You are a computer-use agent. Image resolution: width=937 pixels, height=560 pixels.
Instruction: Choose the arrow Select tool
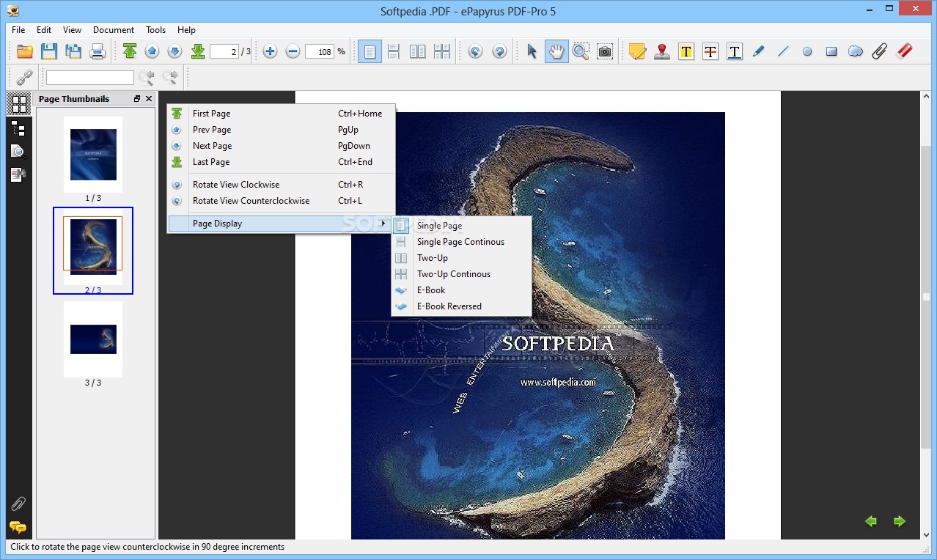(532, 51)
